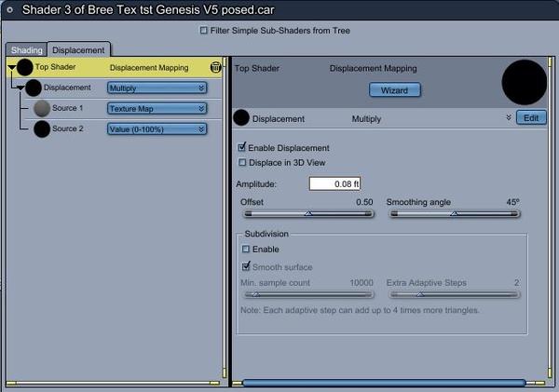
Task: Click the Displacement row's preview sphere in tree
Action: pyautogui.click(x=34, y=88)
